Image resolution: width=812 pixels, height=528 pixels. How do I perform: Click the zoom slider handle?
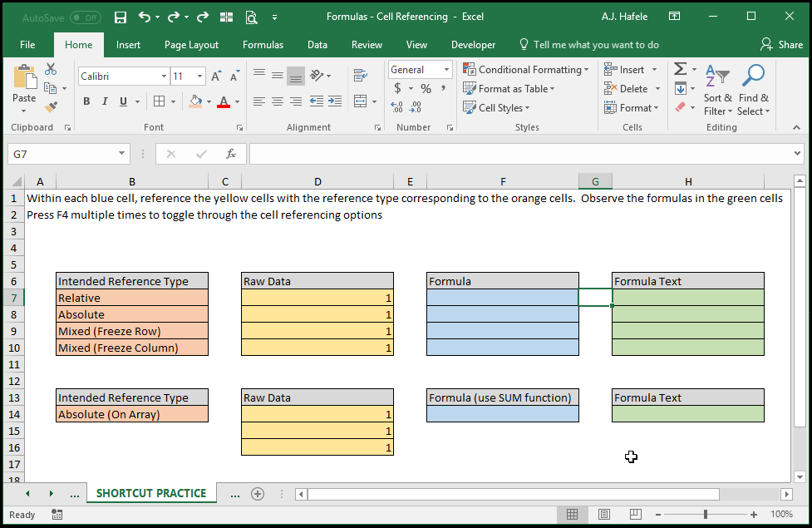point(706,514)
